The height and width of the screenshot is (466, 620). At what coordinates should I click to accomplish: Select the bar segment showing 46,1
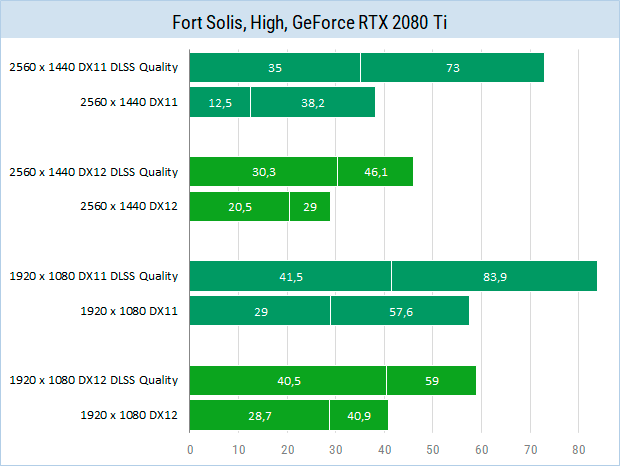coord(376,172)
